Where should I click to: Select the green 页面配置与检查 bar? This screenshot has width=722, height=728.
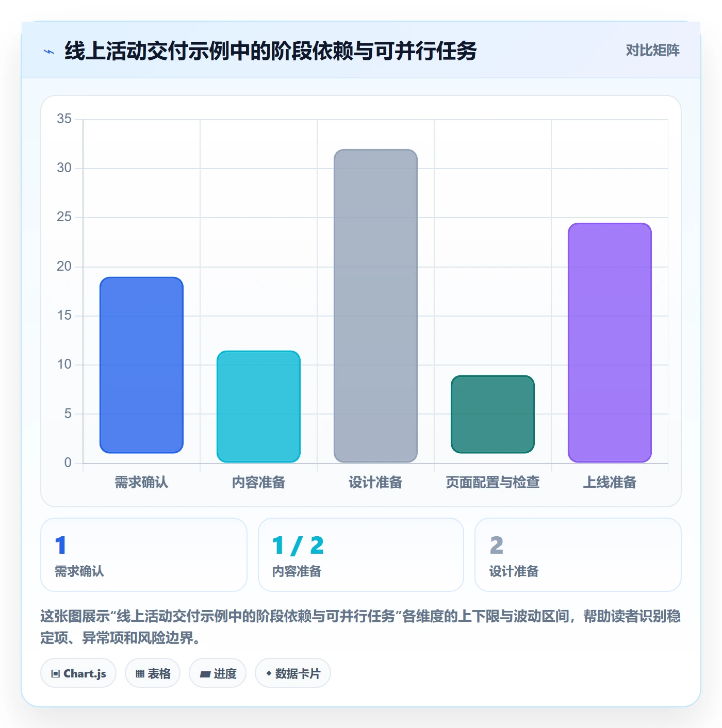tap(493, 414)
